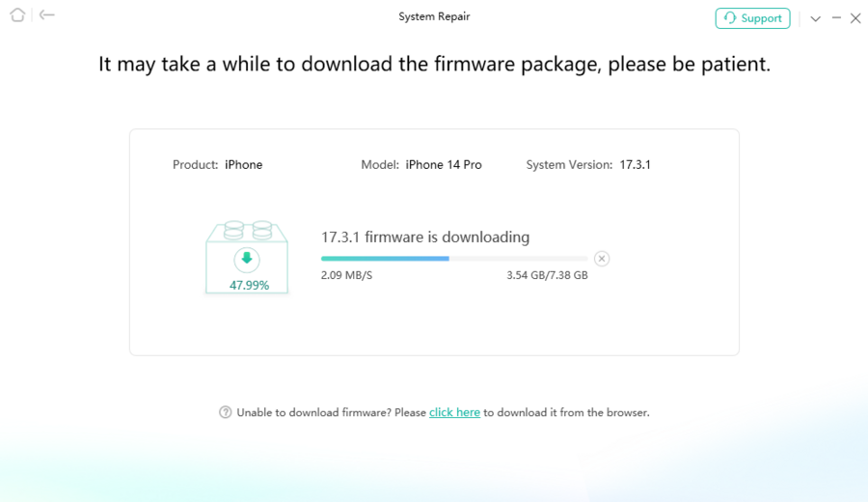Click the '17.3.1 firmware is downloading' label
868x502 pixels.
(425, 237)
